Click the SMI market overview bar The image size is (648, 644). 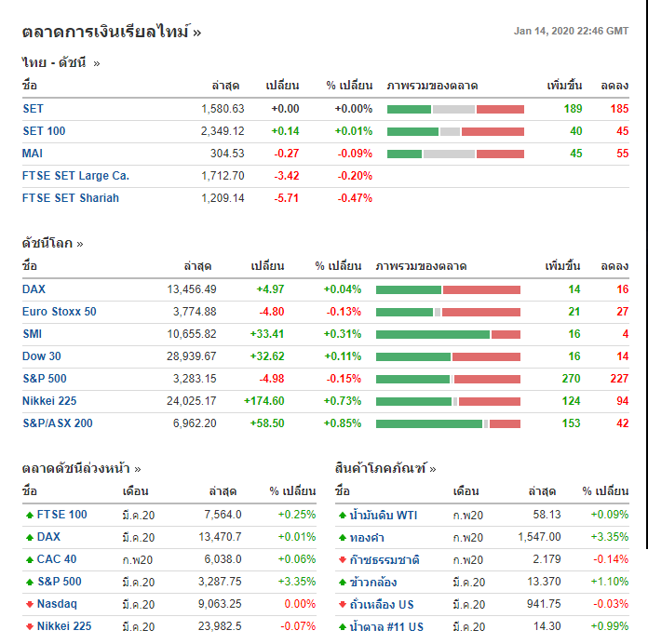pos(448,334)
